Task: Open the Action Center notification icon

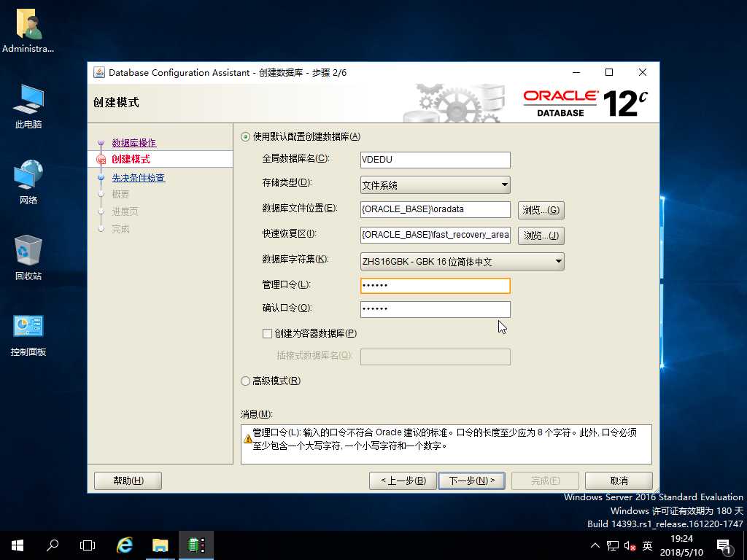Action: tap(724, 545)
